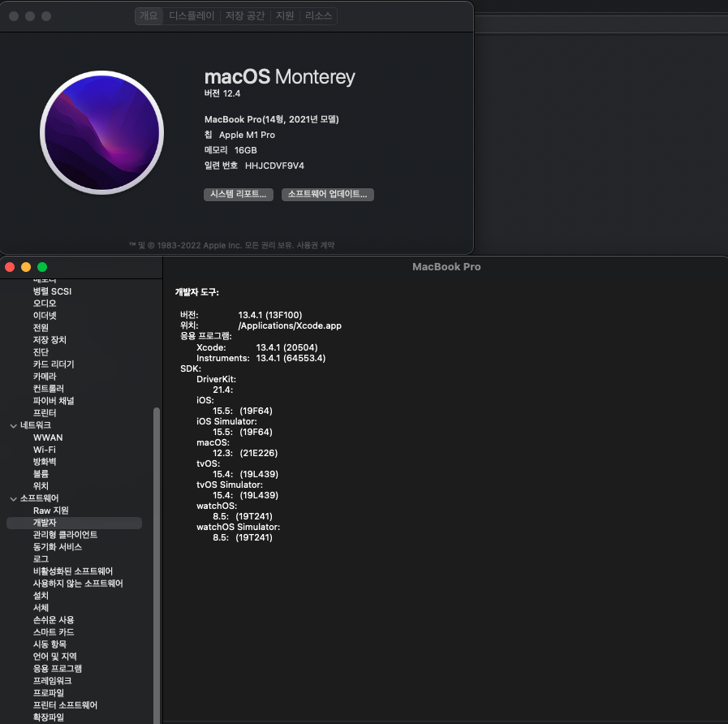Viewport: 728px width, 724px height.
Task: Open the 리소스 tab
Action: tap(318, 15)
